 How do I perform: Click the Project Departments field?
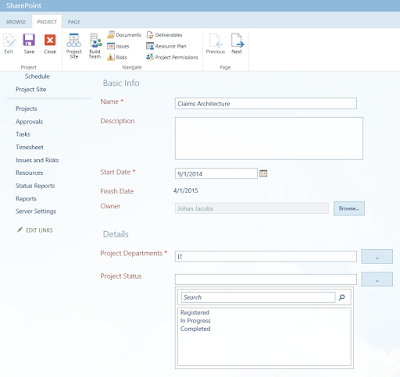(266, 256)
